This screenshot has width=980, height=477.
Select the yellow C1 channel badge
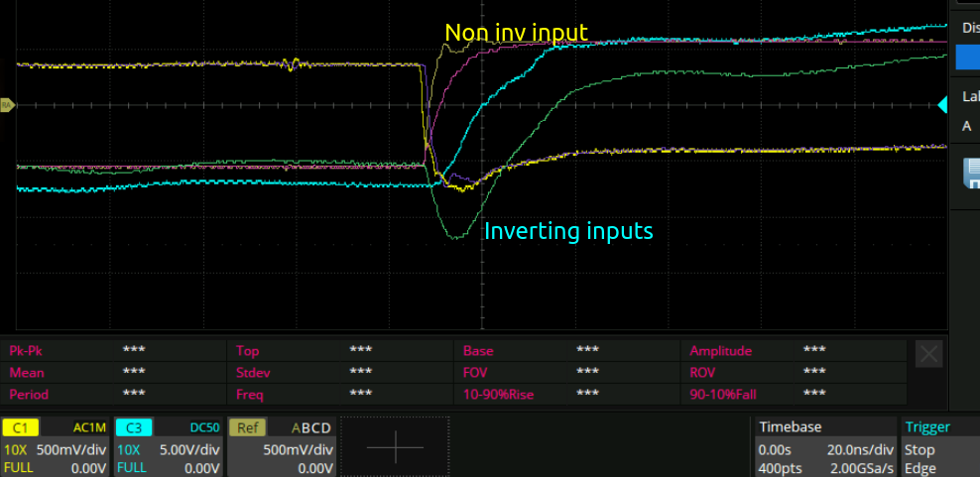pos(19,427)
